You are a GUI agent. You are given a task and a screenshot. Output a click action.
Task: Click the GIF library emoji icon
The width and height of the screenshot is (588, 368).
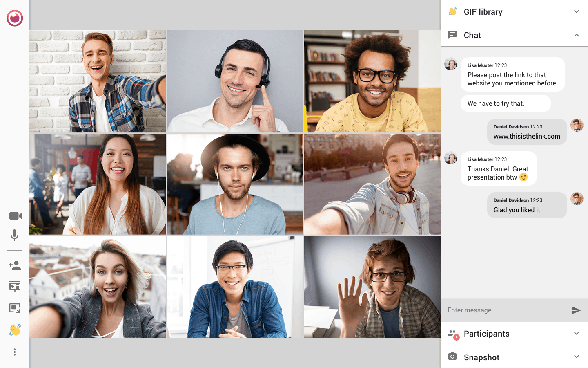(452, 11)
